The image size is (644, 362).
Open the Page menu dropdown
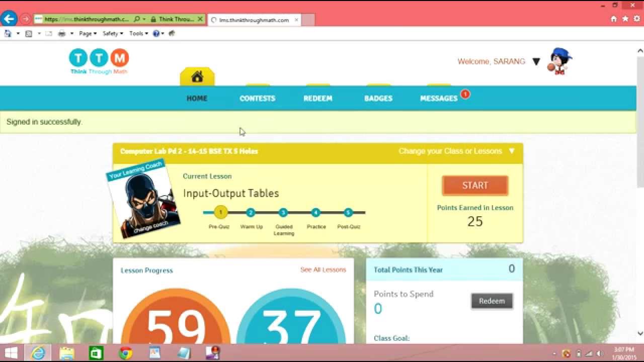(88, 34)
